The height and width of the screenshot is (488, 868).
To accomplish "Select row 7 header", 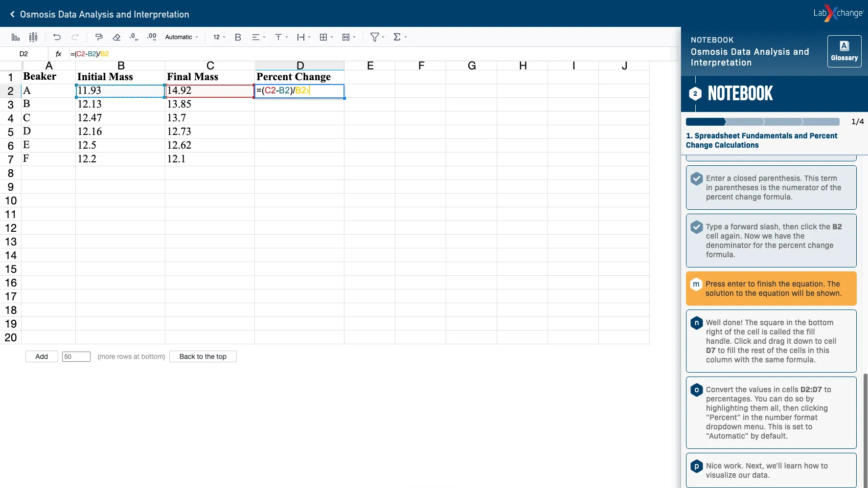I will (x=11, y=159).
